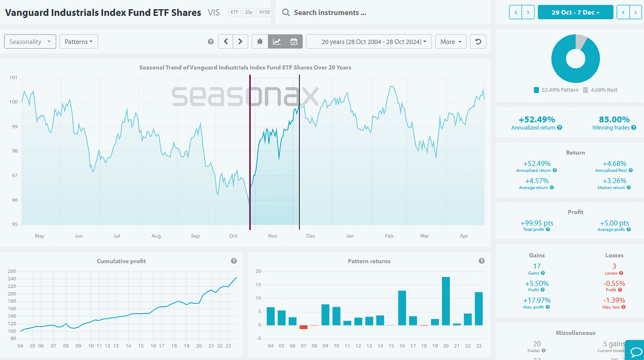Click the red 2007 loss bar

click(303, 327)
